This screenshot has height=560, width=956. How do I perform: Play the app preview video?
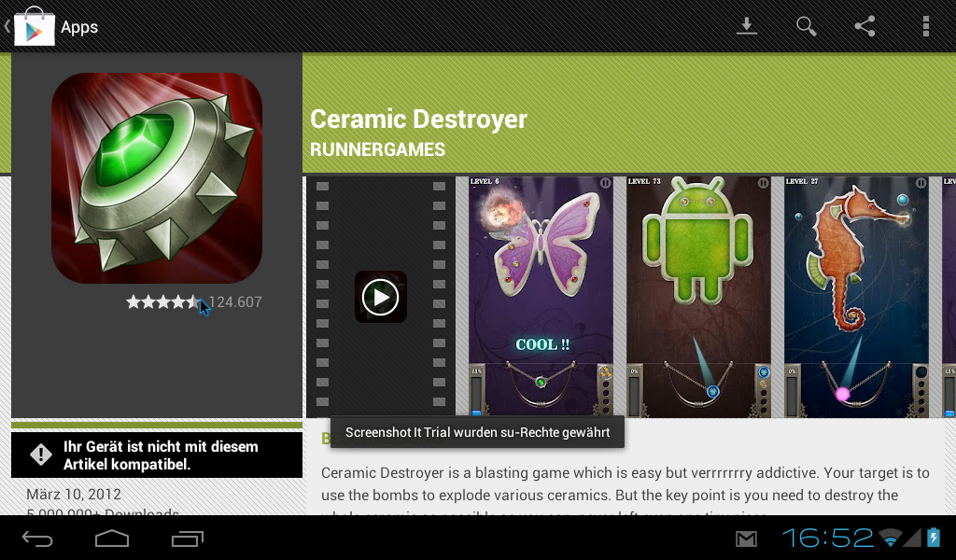381,297
